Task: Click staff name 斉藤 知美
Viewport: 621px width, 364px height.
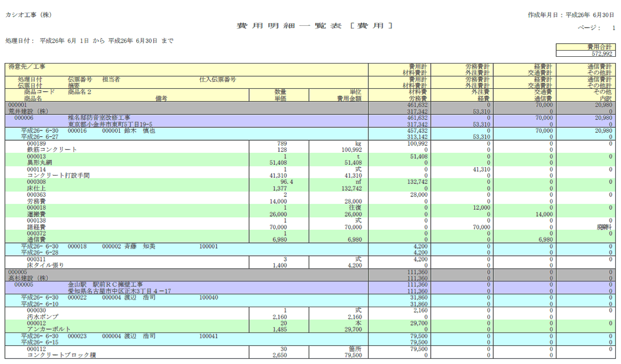Action: [x=140, y=246]
